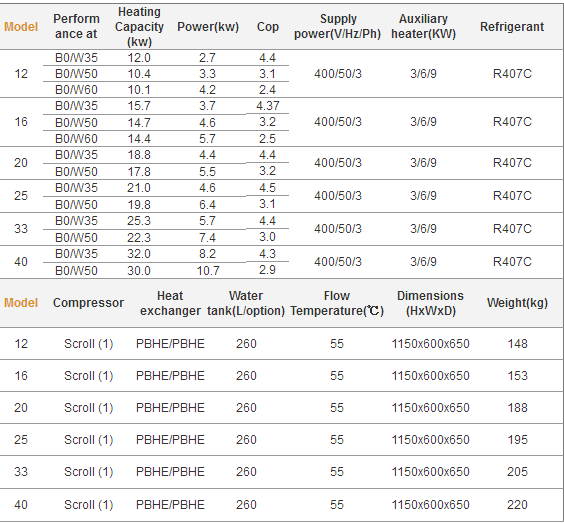This screenshot has height=523, width=564.
Task: Click weight value 220 for model 40
Action: click(517, 505)
